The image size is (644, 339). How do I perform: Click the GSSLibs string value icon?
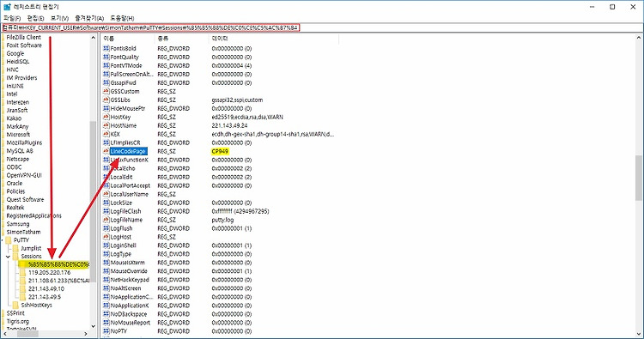(106, 100)
